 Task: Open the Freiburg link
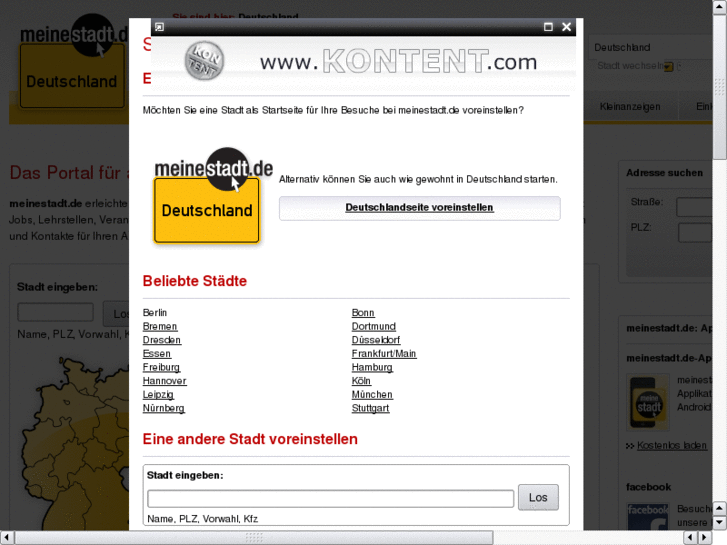point(161,367)
